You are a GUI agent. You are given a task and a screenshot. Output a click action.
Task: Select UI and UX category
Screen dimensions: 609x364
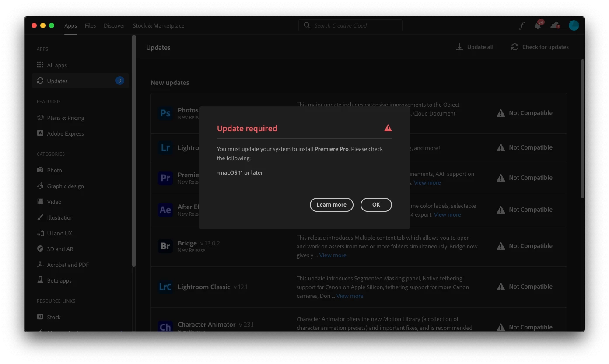tap(80, 233)
